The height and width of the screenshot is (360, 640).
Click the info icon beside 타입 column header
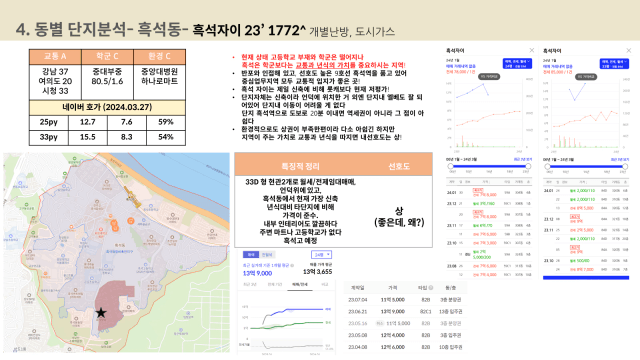(431, 288)
